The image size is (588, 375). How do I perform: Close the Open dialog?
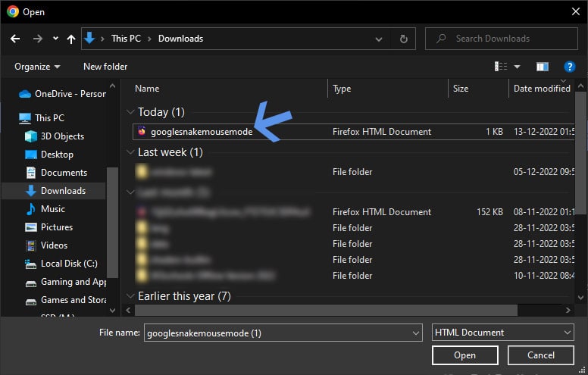pyautogui.click(x=576, y=11)
